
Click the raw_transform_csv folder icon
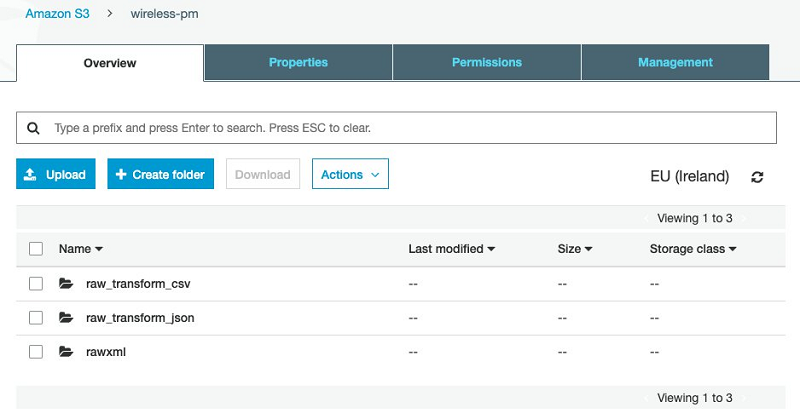(66, 283)
